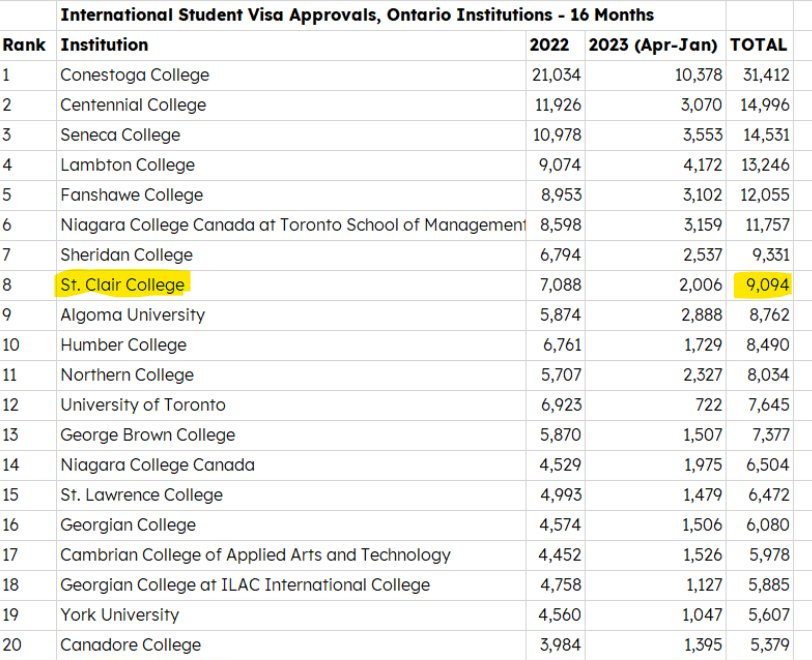Select York's 2023 value 1,047
This screenshot has width=812, height=660.
[655, 616]
